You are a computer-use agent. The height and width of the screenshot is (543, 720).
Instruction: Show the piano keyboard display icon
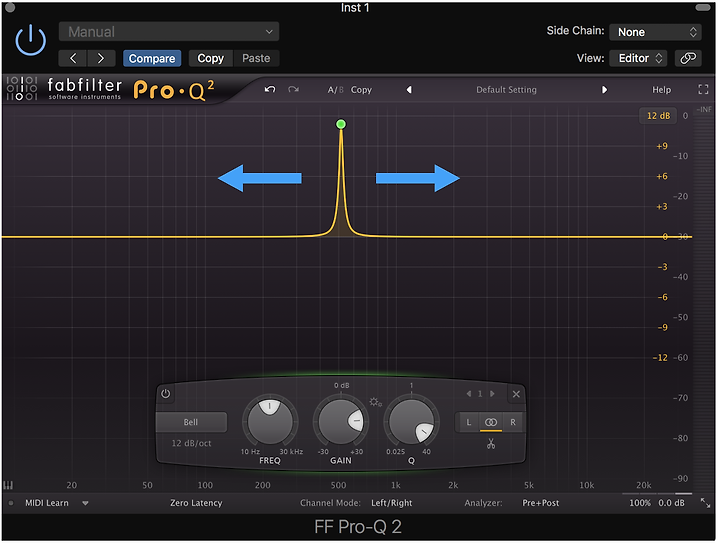point(8,485)
